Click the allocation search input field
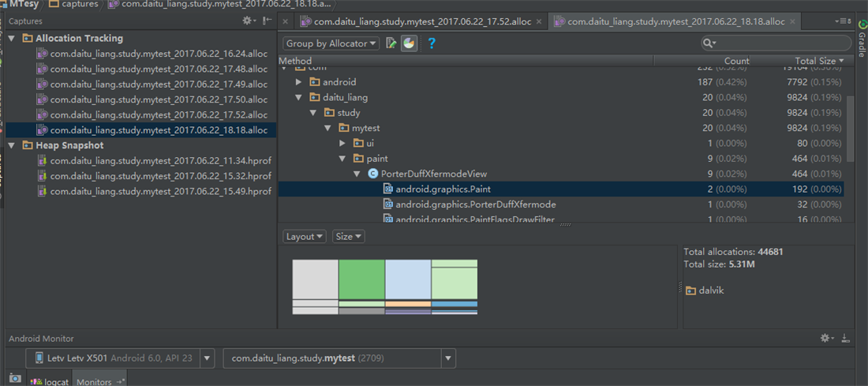The height and width of the screenshot is (386, 868). [x=776, y=43]
